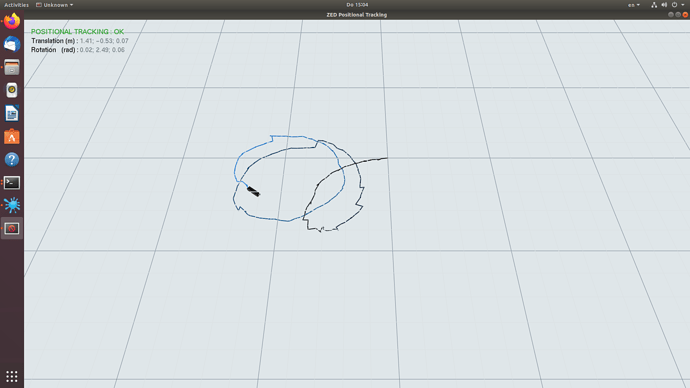Click the black camera marker on trajectory
This screenshot has height=388, width=690.
253,191
